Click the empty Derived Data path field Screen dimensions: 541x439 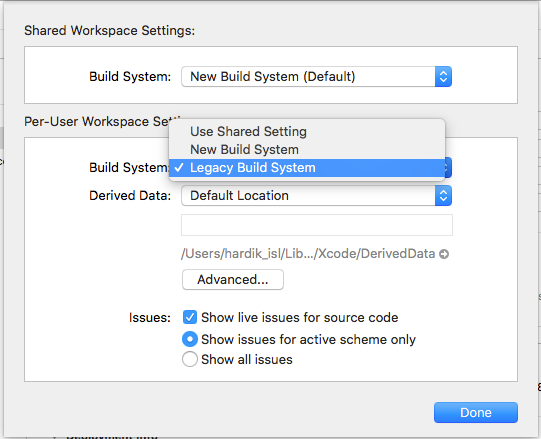(x=317, y=225)
